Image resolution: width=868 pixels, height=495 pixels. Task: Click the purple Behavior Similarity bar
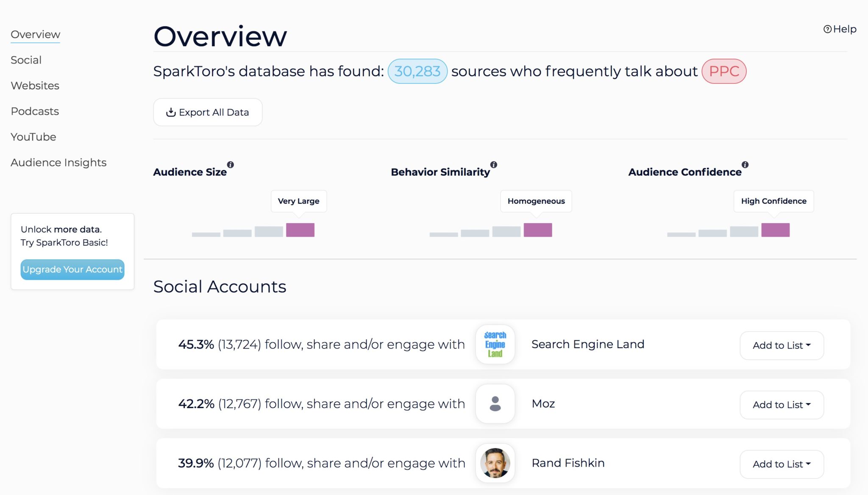point(538,230)
